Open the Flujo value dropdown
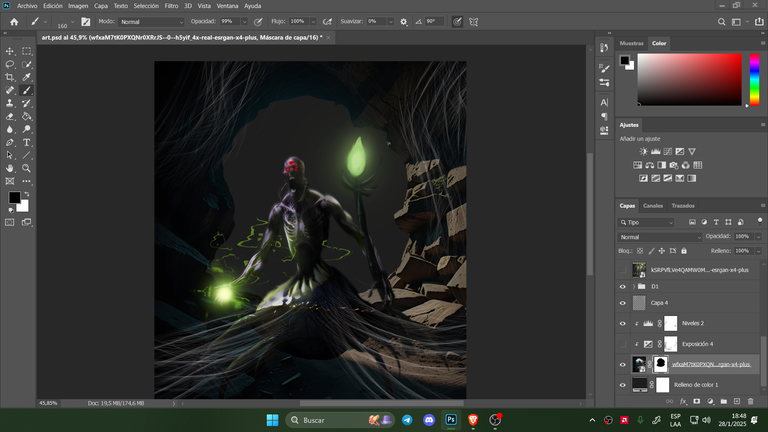 pos(313,22)
